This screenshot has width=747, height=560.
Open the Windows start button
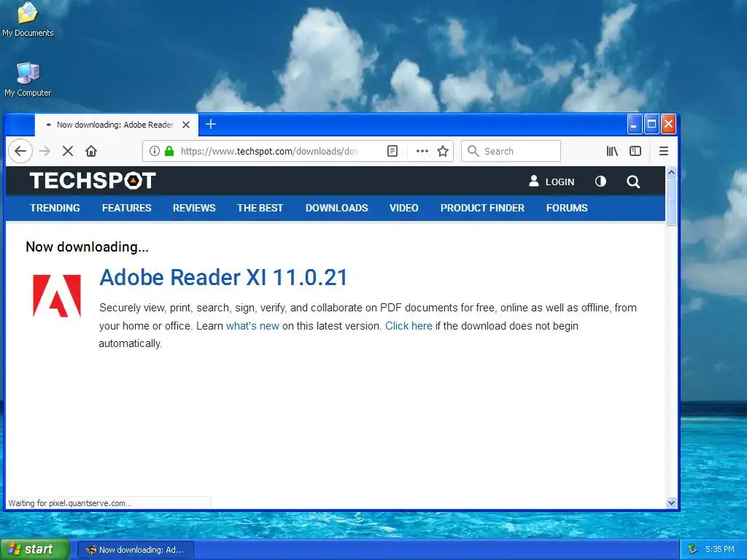(x=35, y=549)
